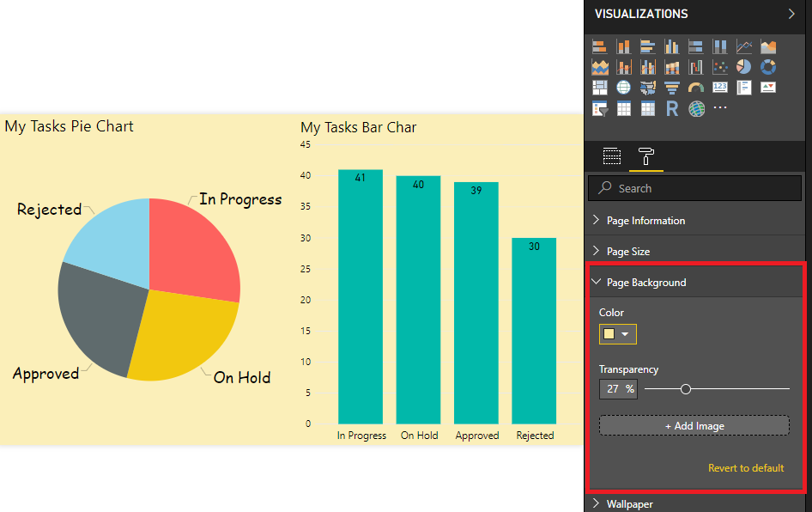Switch to the Fields tab

611,156
